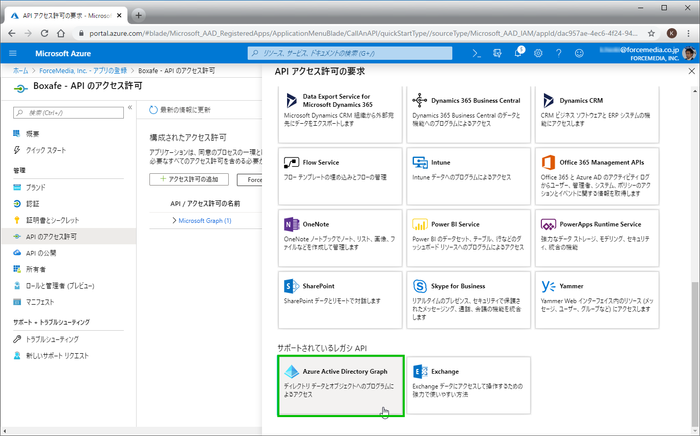Viewport: 700px width, 436px height.
Task: Click the user account avatar
Action: (x=689, y=53)
